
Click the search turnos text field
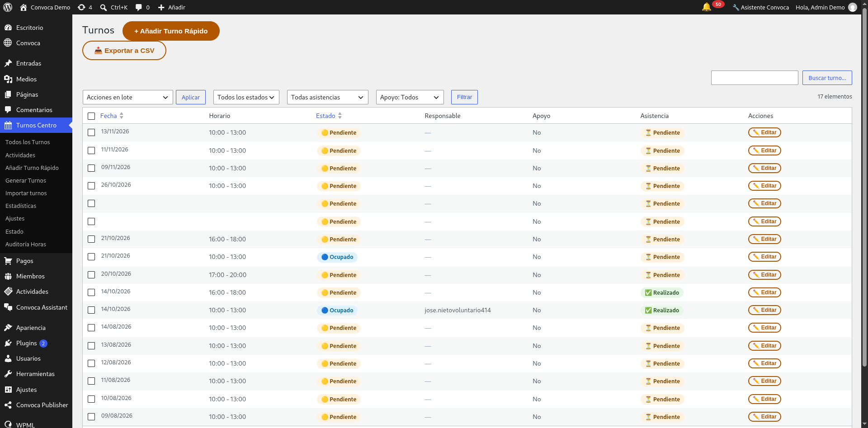pyautogui.click(x=755, y=78)
